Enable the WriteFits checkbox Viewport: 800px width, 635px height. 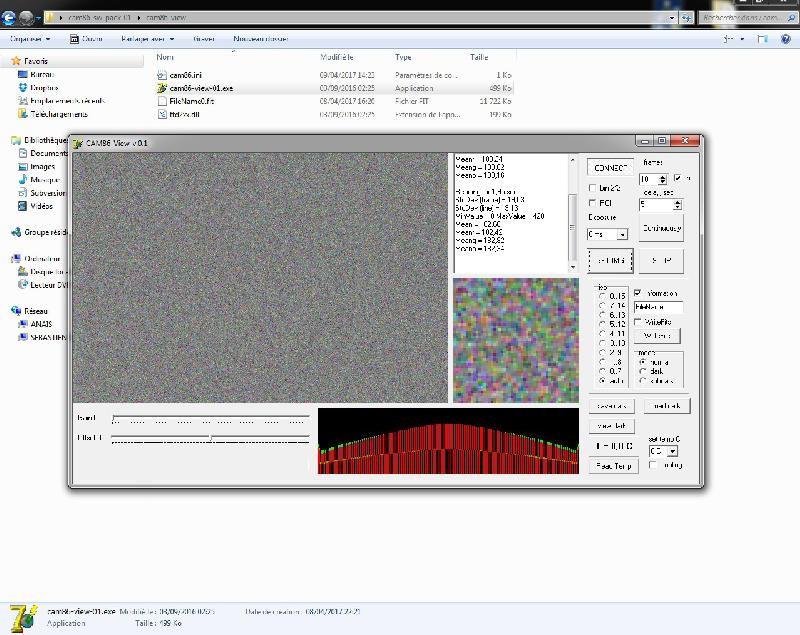click(638, 322)
